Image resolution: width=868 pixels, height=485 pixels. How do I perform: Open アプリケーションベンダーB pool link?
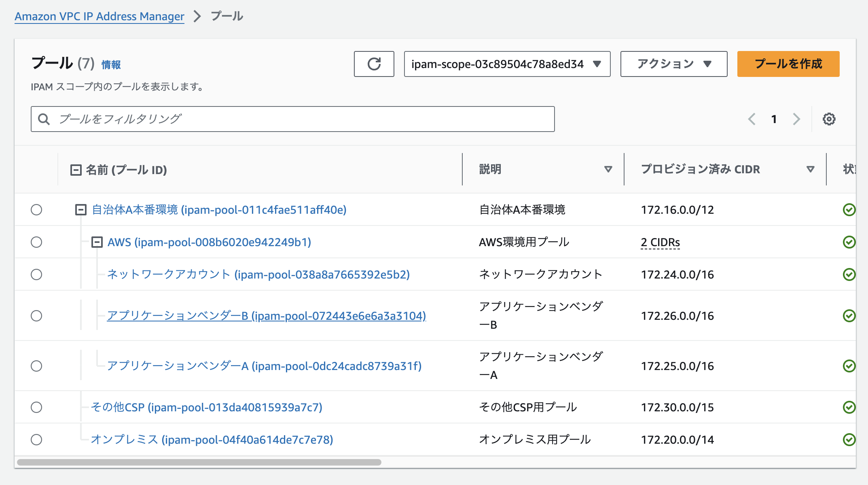(266, 316)
